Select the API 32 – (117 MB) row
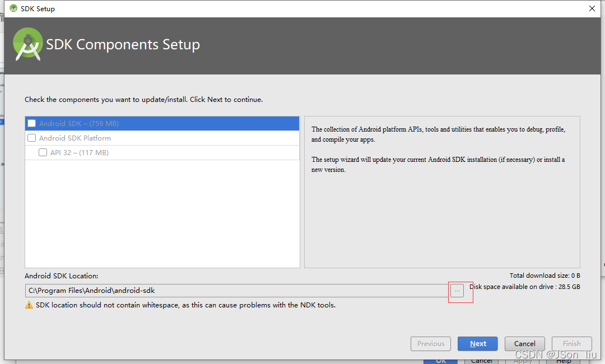Viewport: 605px width, 364px height. (162, 153)
